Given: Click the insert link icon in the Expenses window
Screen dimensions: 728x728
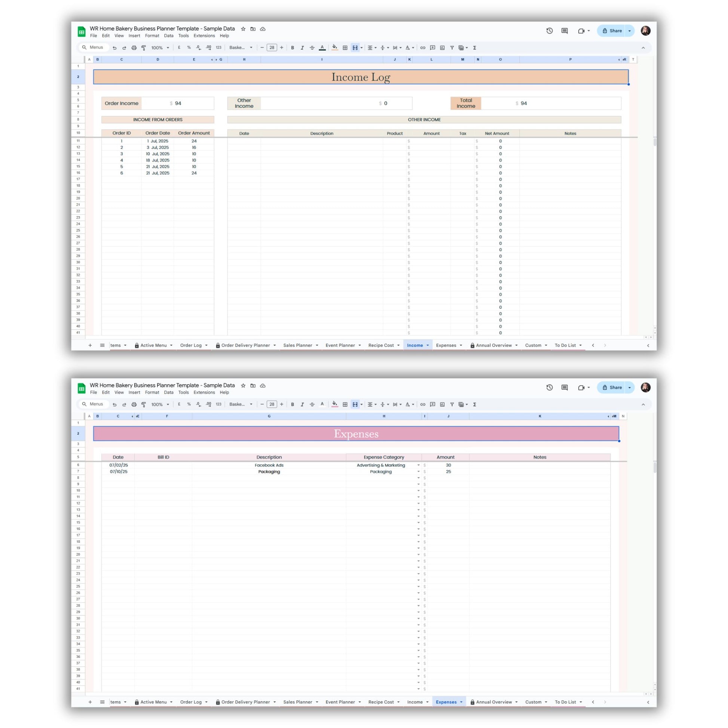Looking at the screenshot, I should coord(423,404).
